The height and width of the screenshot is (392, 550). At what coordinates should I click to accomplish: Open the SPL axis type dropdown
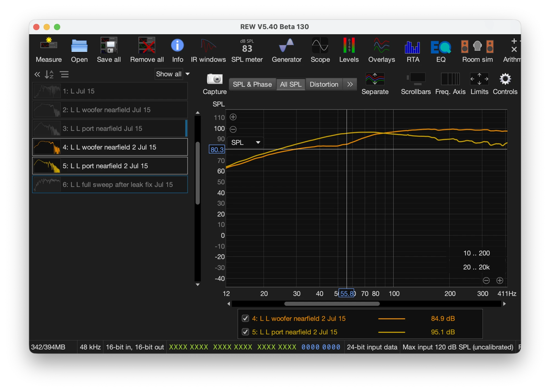pos(245,142)
